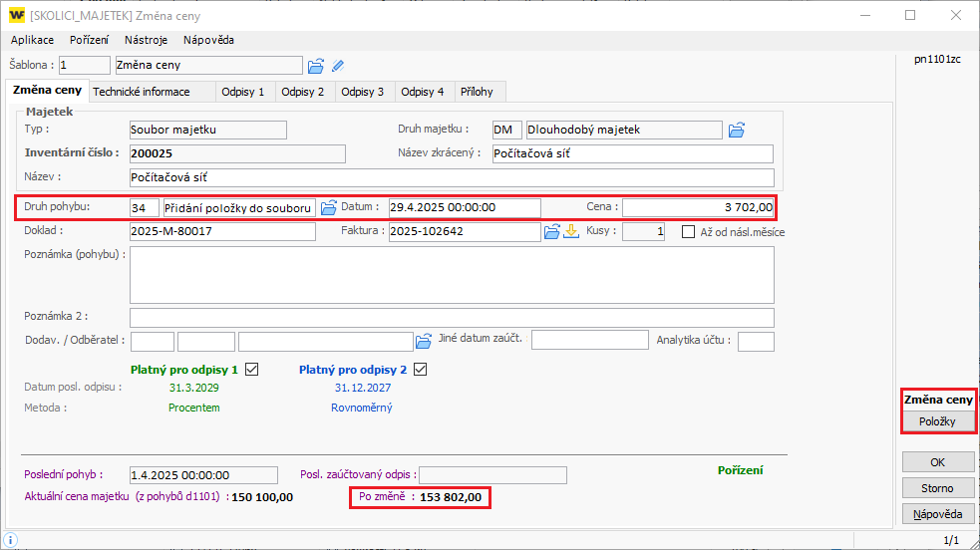Switch to the Odpisy 1 tab
The width and height of the screenshot is (980, 550).
pos(243,92)
